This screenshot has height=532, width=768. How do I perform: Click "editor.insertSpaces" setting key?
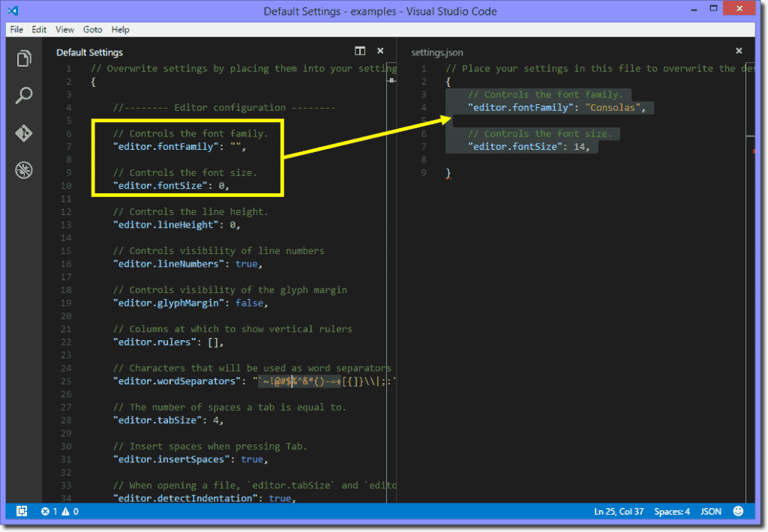point(172,459)
